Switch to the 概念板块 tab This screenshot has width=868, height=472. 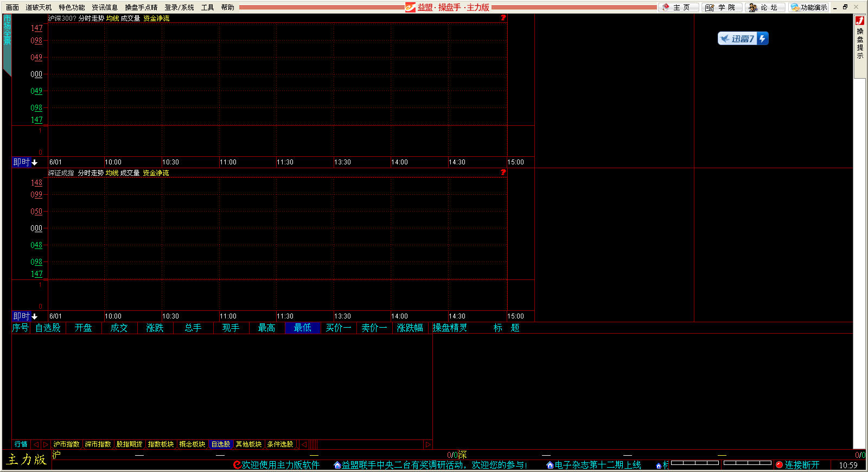pyautogui.click(x=192, y=444)
